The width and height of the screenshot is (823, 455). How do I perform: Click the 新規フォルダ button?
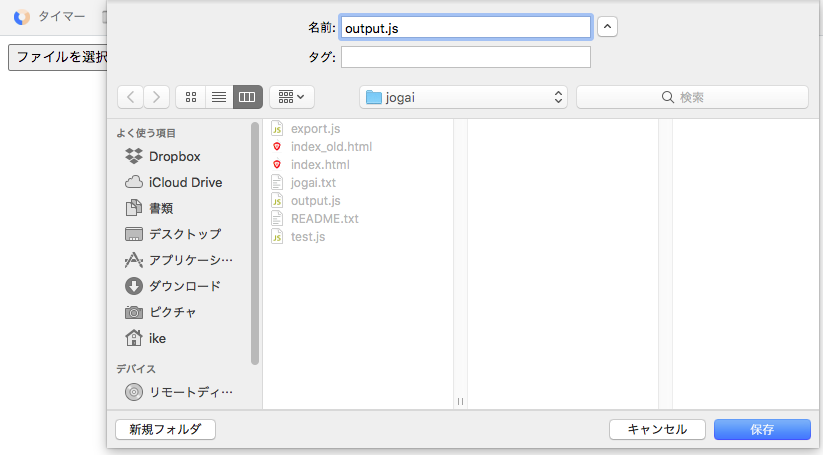click(166, 429)
